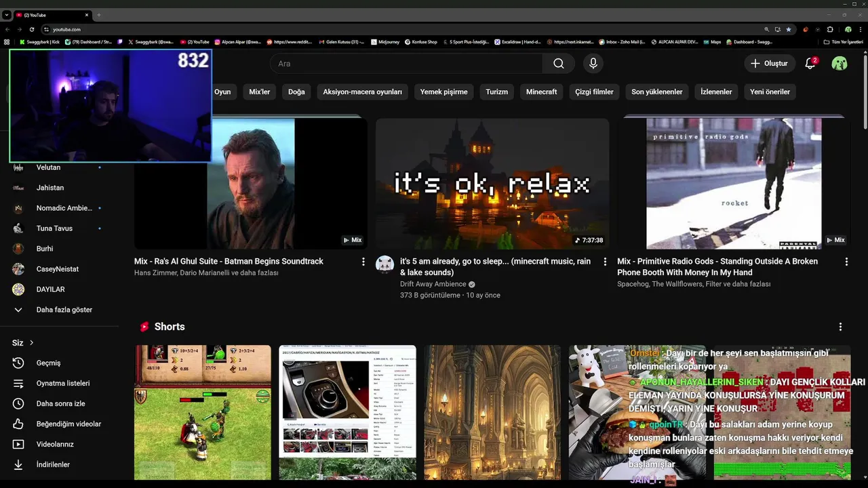
Task: Bookmark this page with the star icon
Action: [788, 29]
